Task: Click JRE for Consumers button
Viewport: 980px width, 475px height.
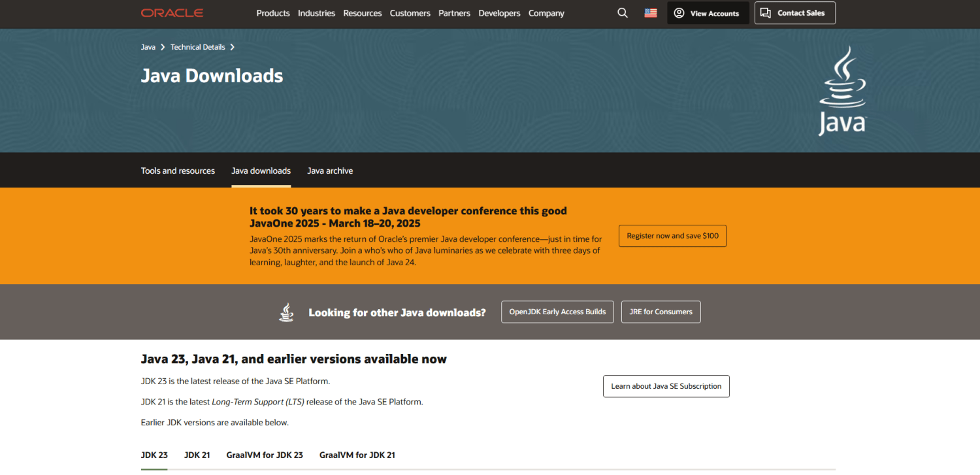Action: pyautogui.click(x=661, y=312)
